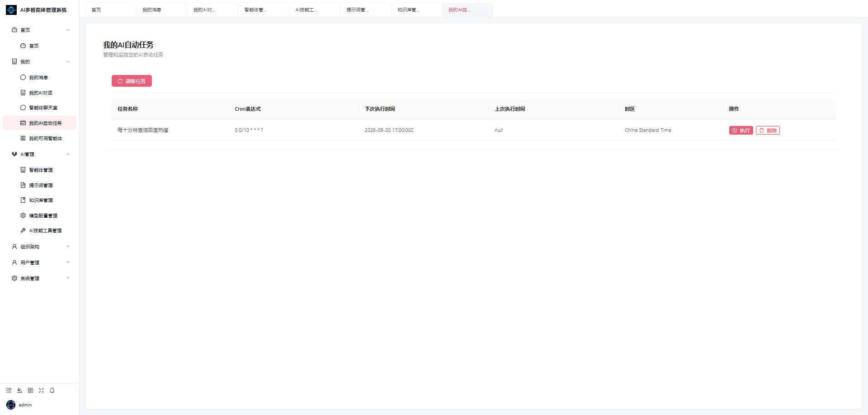Open AI技能工具管理 in the sidebar
This screenshot has width=868, height=415.
coord(39,230)
